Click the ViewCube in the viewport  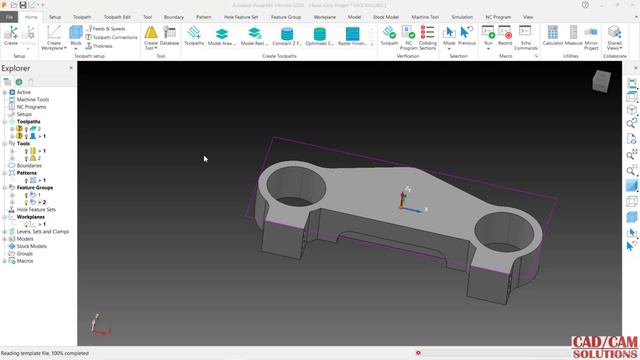coord(602,81)
